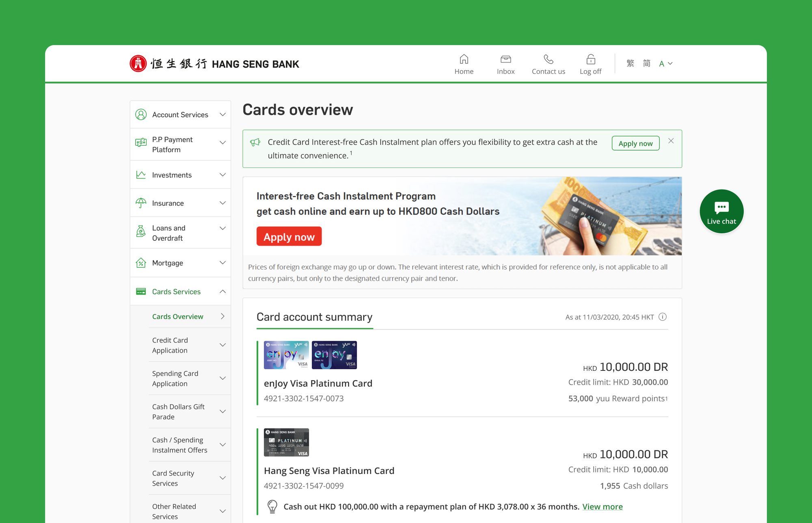812x523 pixels.
Task: Click the Investments chart icon
Action: click(141, 175)
